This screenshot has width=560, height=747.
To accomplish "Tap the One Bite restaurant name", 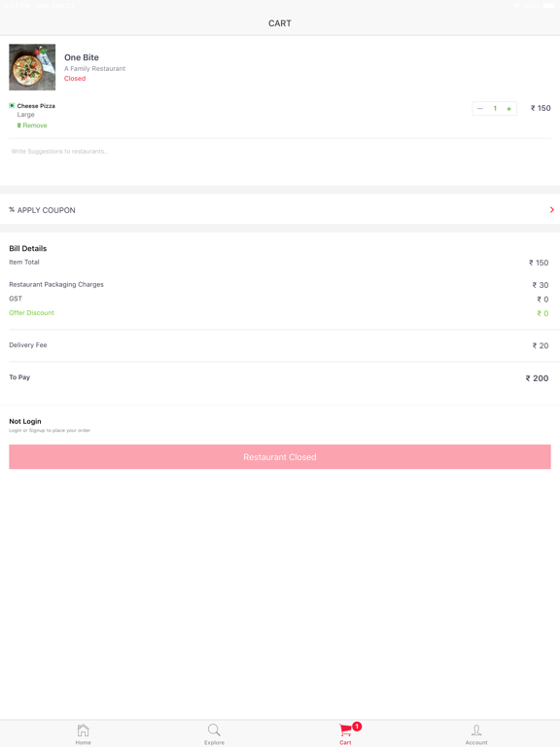I will [x=82, y=57].
